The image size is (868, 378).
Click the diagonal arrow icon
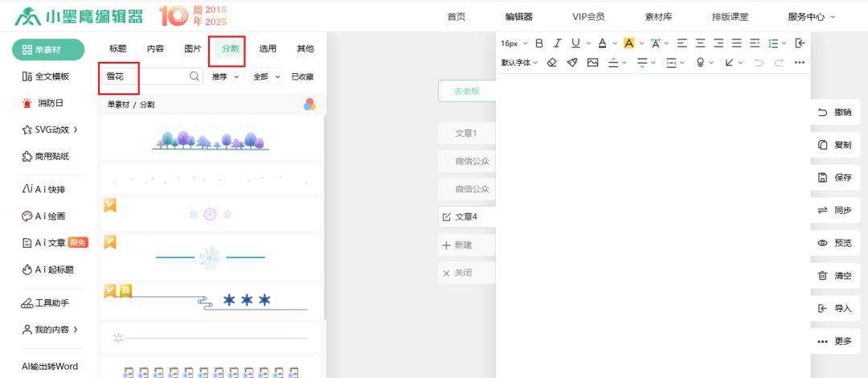[x=729, y=63]
